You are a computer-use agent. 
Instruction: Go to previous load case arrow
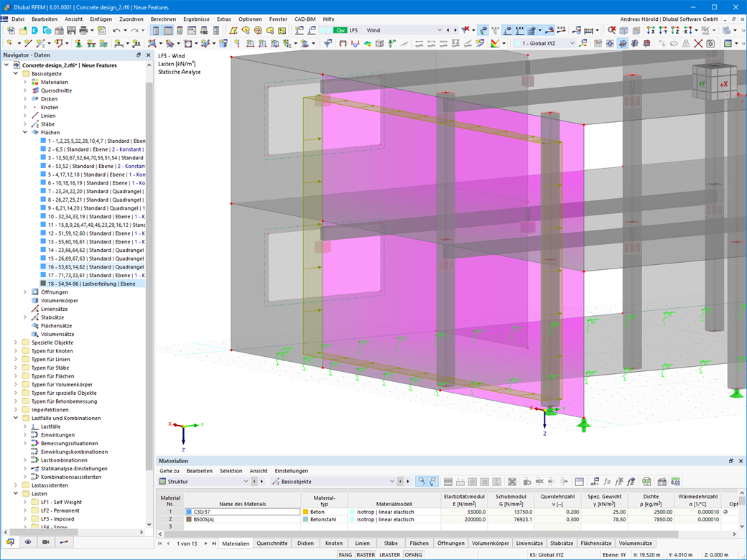click(447, 30)
